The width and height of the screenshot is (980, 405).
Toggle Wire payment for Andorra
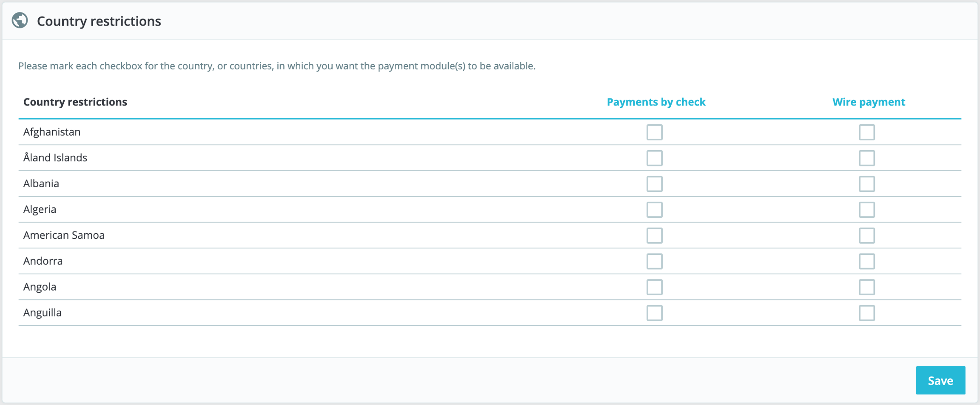click(x=866, y=261)
